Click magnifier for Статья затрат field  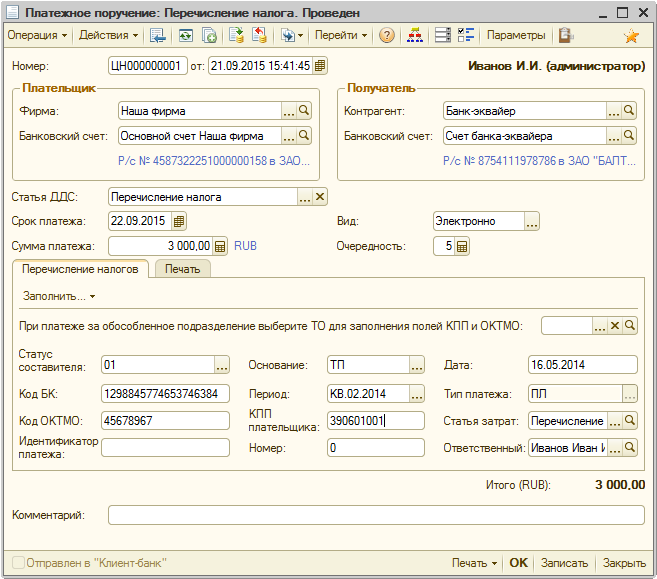pos(629,421)
